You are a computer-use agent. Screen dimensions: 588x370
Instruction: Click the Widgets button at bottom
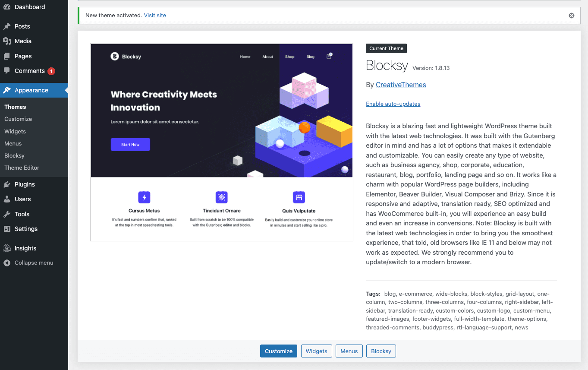pyautogui.click(x=317, y=351)
